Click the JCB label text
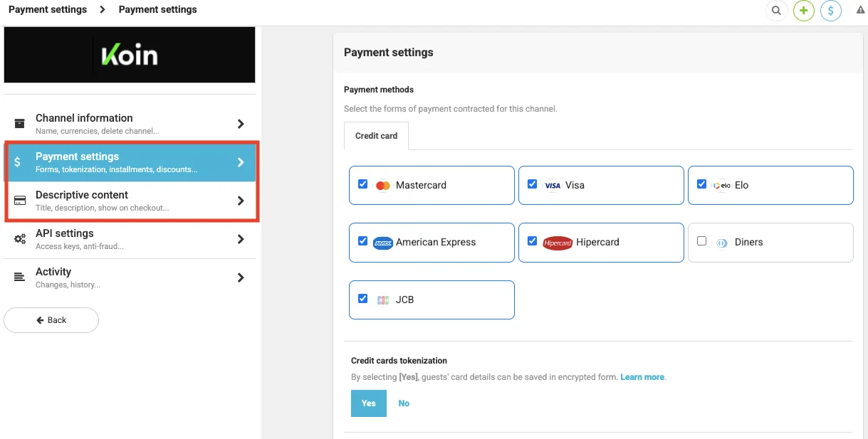Image resolution: width=868 pixels, height=439 pixels. point(404,300)
